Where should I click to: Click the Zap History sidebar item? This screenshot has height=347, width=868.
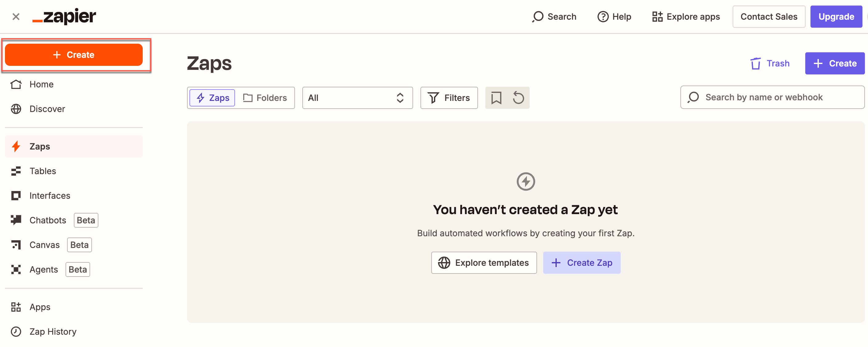click(54, 331)
